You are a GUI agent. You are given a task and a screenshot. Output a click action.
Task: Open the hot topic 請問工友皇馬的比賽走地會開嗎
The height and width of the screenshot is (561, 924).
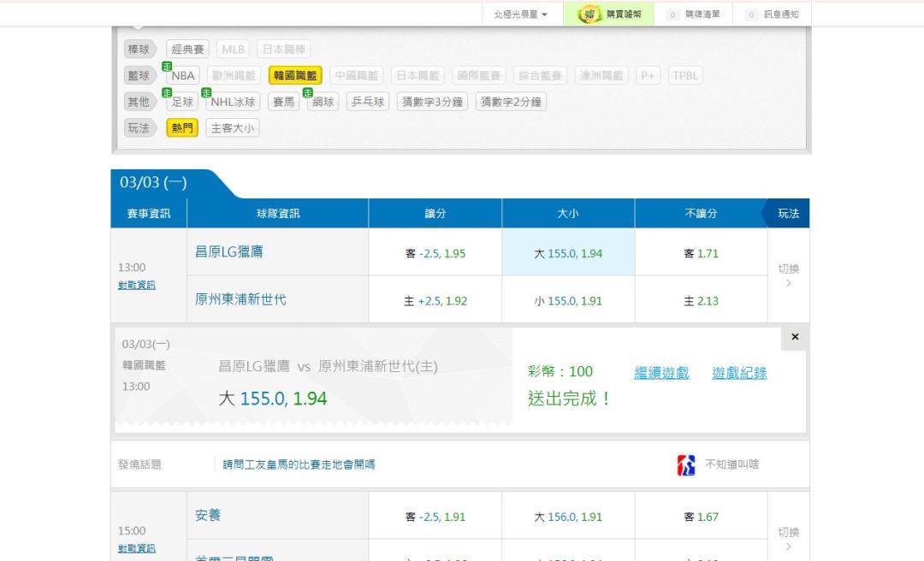pos(299,465)
